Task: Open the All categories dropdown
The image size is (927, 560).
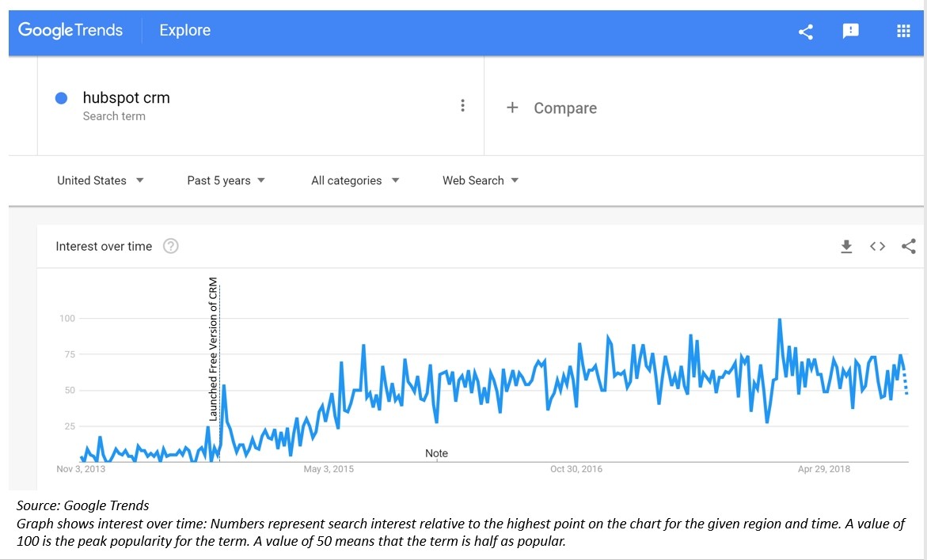Action: pos(355,180)
